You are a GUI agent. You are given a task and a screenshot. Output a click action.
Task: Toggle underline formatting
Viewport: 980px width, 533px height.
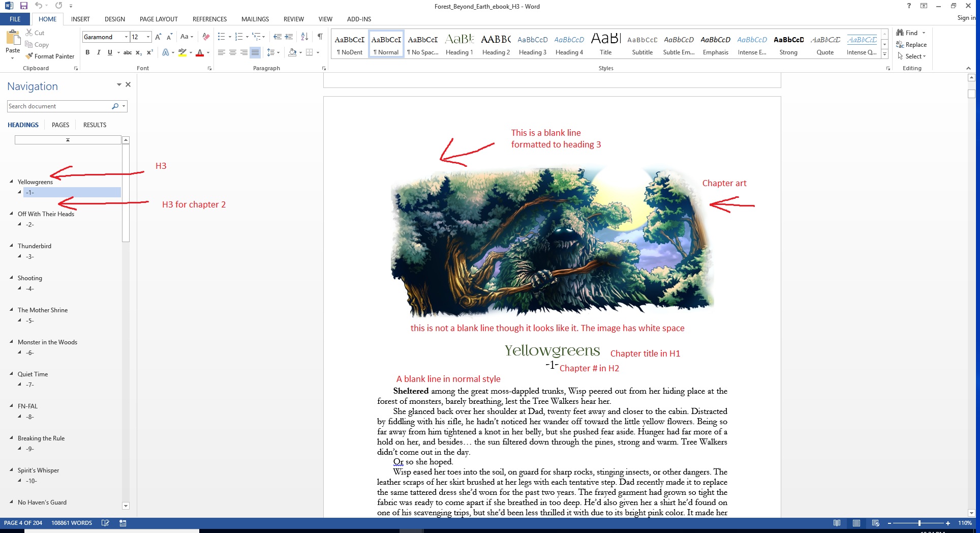coord(110,52)
